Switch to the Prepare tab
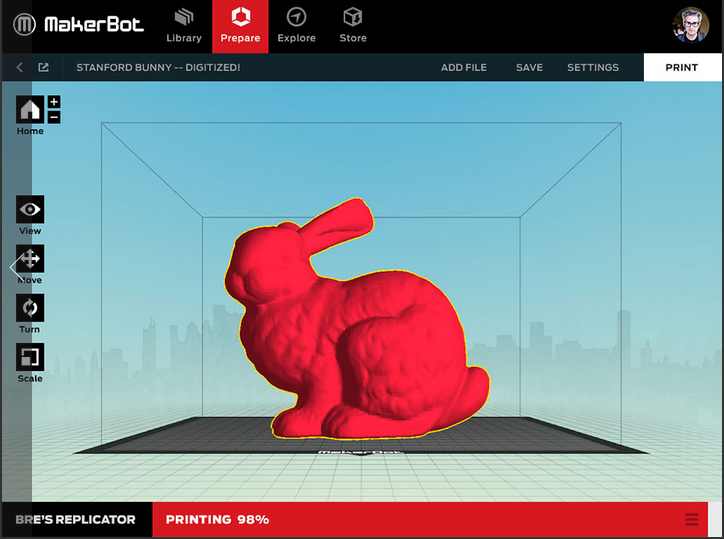 [240, 26]
